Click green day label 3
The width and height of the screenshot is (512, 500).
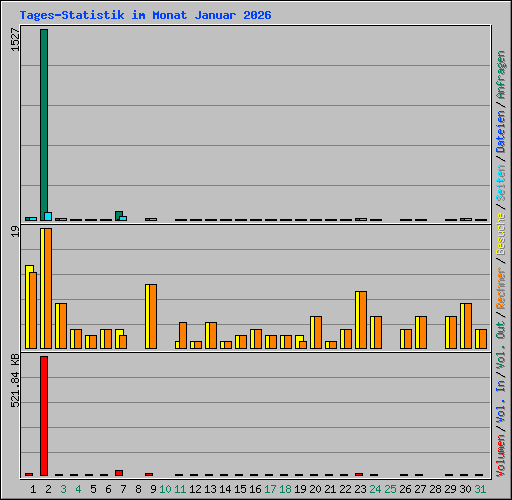point(63,489)
